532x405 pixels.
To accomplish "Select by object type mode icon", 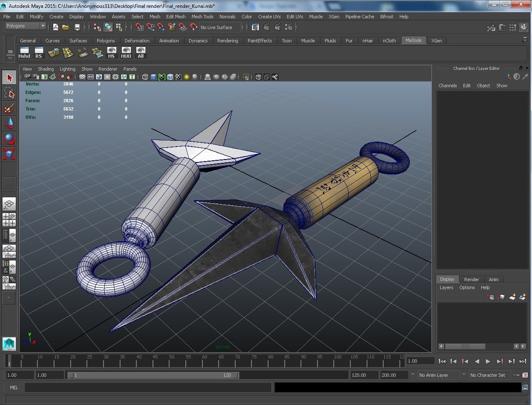I will tap(108, 27).
